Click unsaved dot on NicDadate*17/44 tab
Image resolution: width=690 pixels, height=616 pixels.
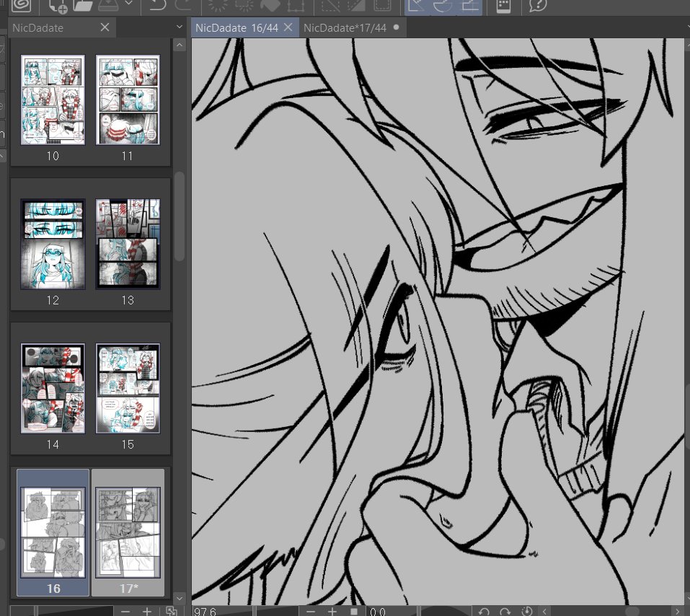[396, 27]
